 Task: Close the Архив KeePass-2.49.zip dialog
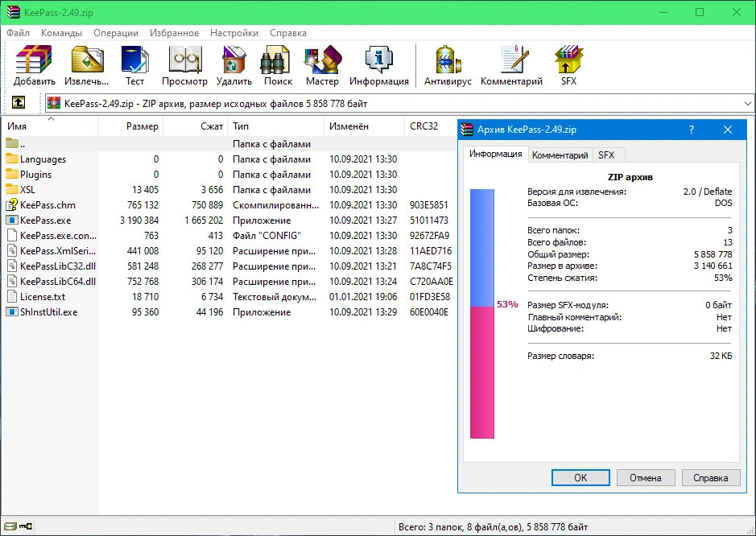pos(728,130)
